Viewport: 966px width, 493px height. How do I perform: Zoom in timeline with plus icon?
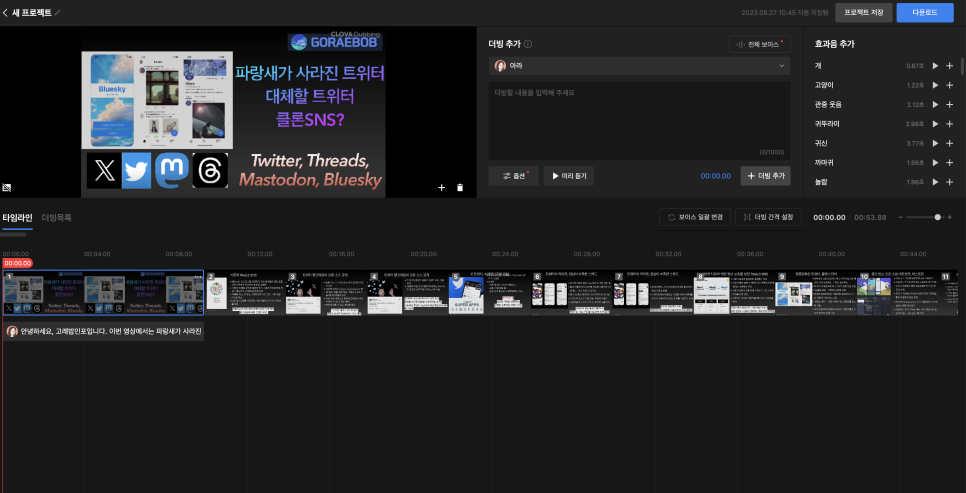coord(949,218)
